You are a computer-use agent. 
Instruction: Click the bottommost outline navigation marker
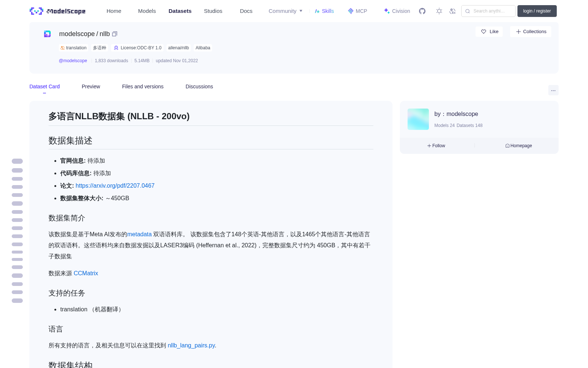pyautogui.click(x=17, y=301)
